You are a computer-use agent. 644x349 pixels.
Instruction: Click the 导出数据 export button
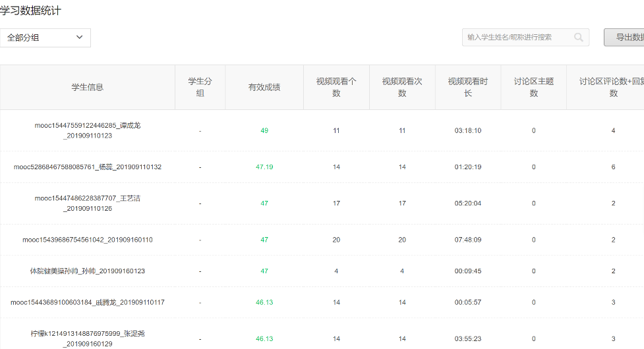point(626,38)
